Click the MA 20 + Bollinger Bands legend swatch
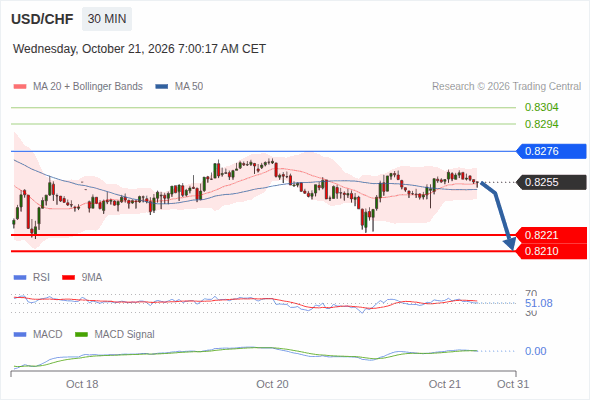The image size is (590, 400). pyautogui.click(x=20, y=87)
